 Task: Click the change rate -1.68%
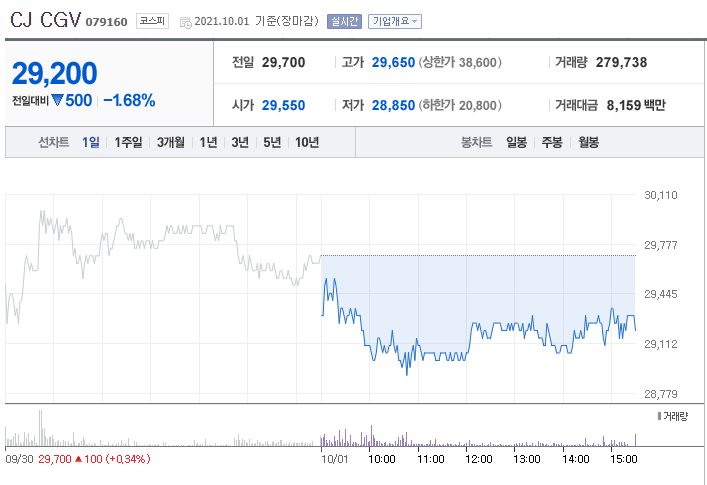click(x=129, y=100)
